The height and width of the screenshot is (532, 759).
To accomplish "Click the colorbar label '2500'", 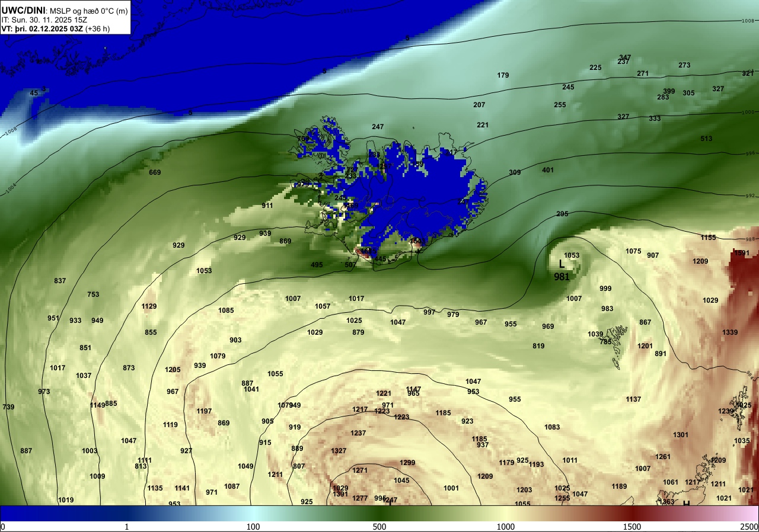I will tap(750, 527).
